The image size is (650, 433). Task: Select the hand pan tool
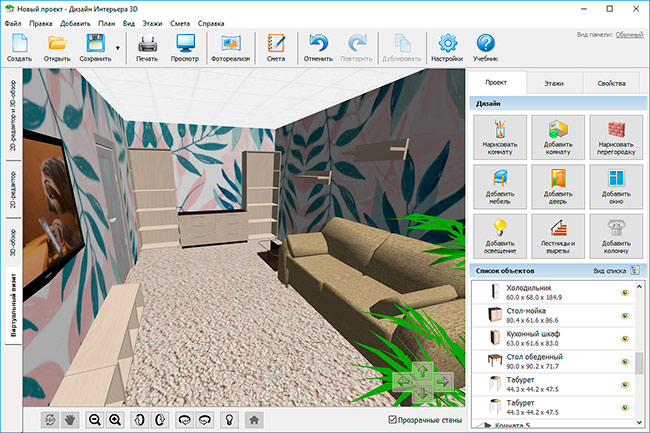pos(70,420)
